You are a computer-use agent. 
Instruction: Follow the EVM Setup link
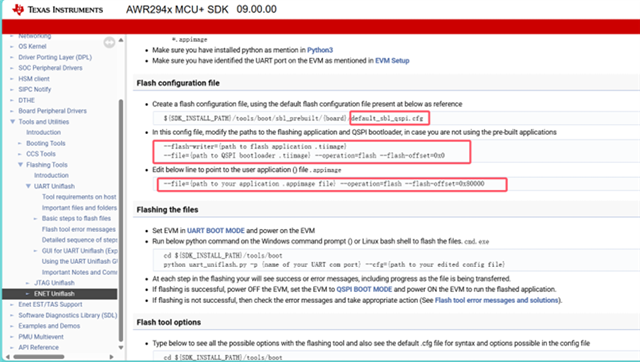point(392,60)
